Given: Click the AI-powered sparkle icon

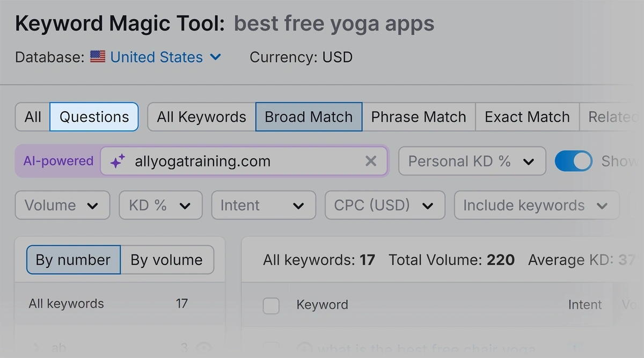Looking at the screenshot, I should [x=118, y=161].
